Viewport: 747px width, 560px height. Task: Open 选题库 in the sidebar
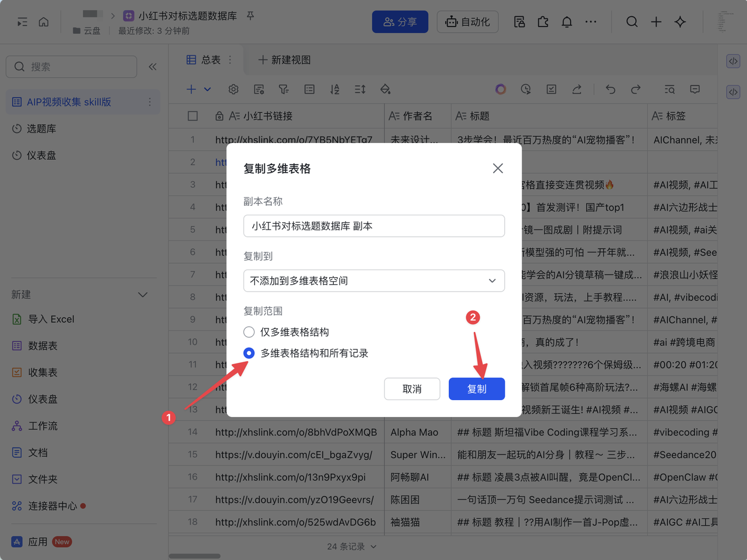click(41, 128)
